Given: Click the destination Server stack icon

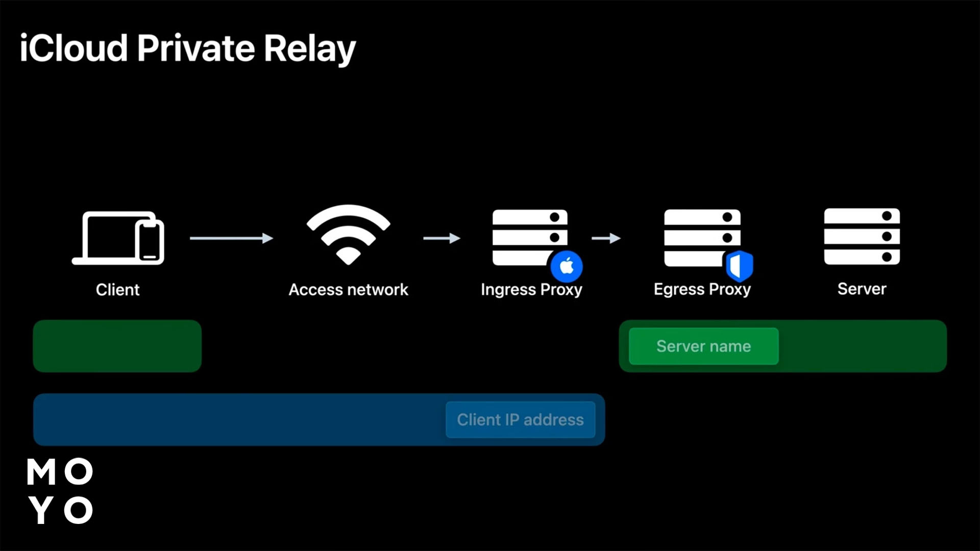Looking at the screenshot, I should pos(862,236).
